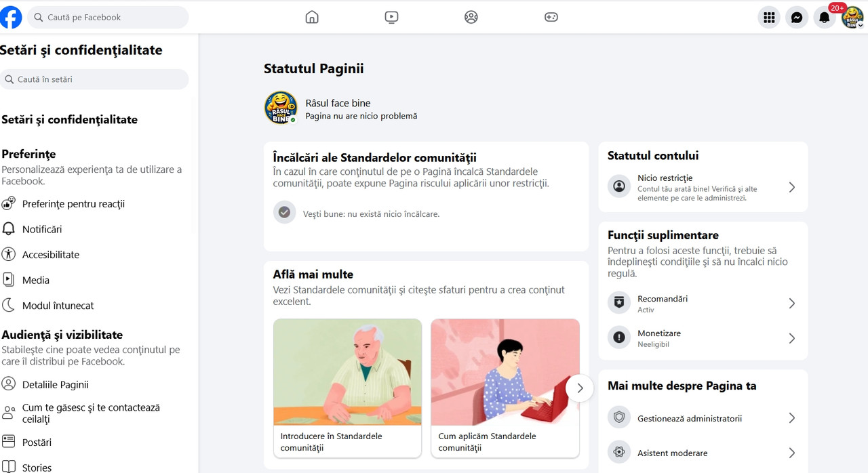Click the elderly man illustration thumbnail
The width and height of the screenshot is (868, 473).
click(347, 372)
